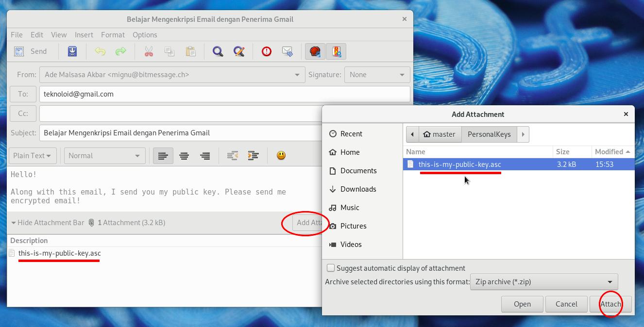Screen dimensions: 644x327
Task: Open the Options menu
Action: pyautogui.click(x=145, y=35)
